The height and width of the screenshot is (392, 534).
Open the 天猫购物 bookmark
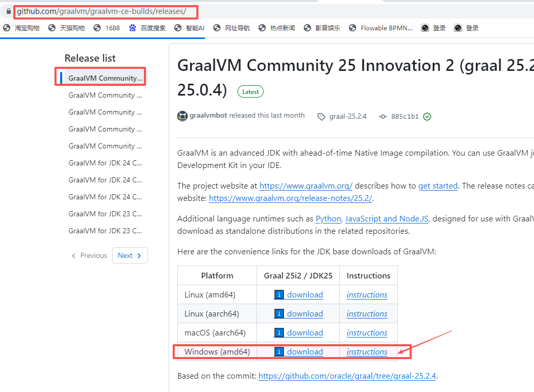click(x=66, y=28)
